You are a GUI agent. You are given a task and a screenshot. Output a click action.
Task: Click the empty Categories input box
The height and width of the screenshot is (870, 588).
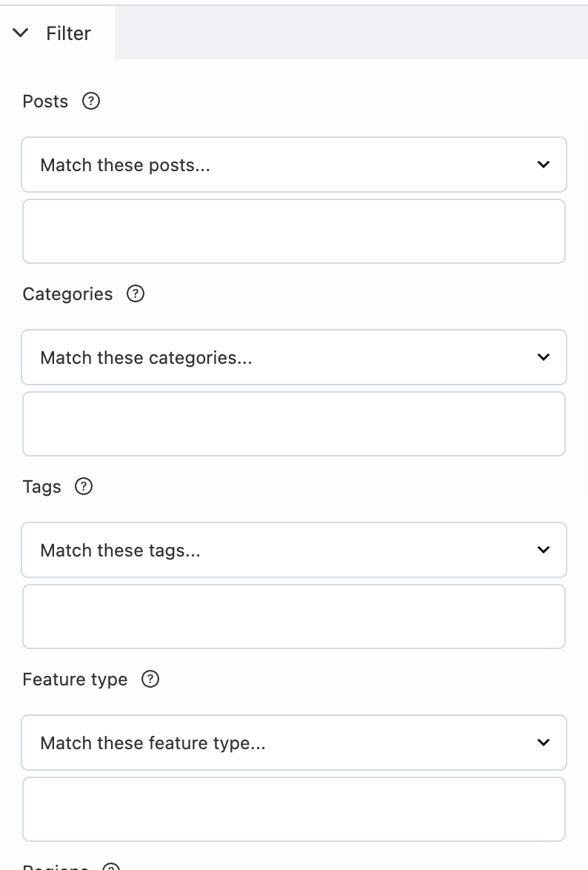pyautogui.click(x=294, y=424)
